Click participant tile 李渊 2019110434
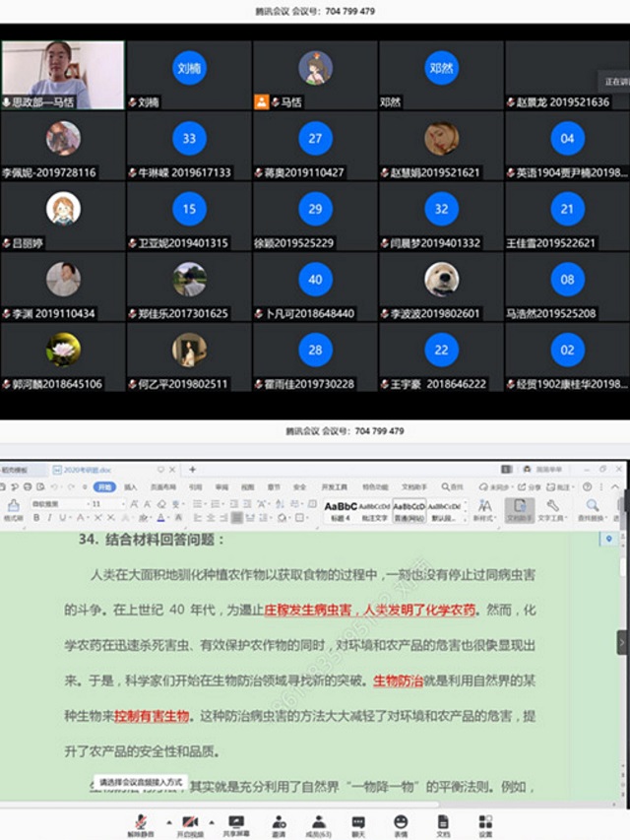Image resolution: width=630 pixels, height=840 pixels. (x=63, y=287)
